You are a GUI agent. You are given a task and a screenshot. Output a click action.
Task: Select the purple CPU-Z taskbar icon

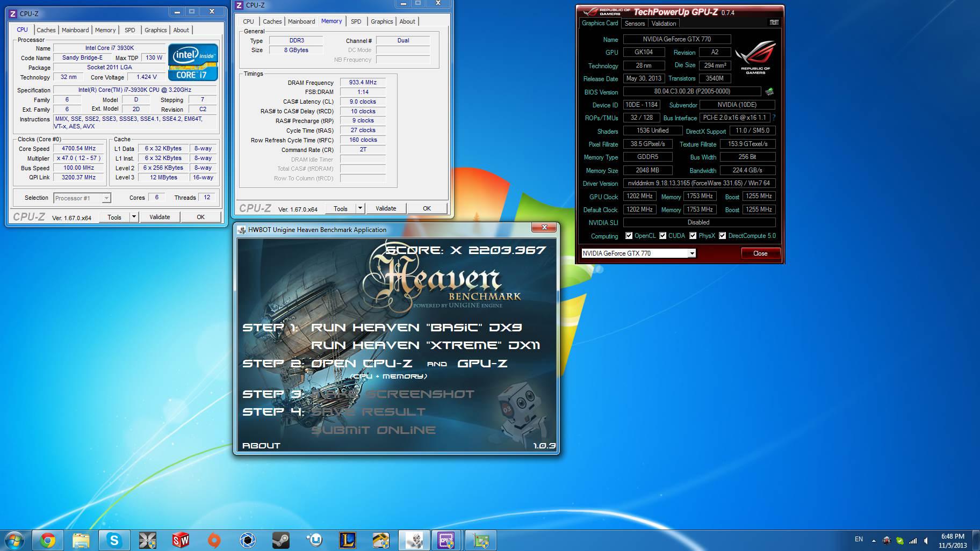pyautogui.click(x=446, y=540)
